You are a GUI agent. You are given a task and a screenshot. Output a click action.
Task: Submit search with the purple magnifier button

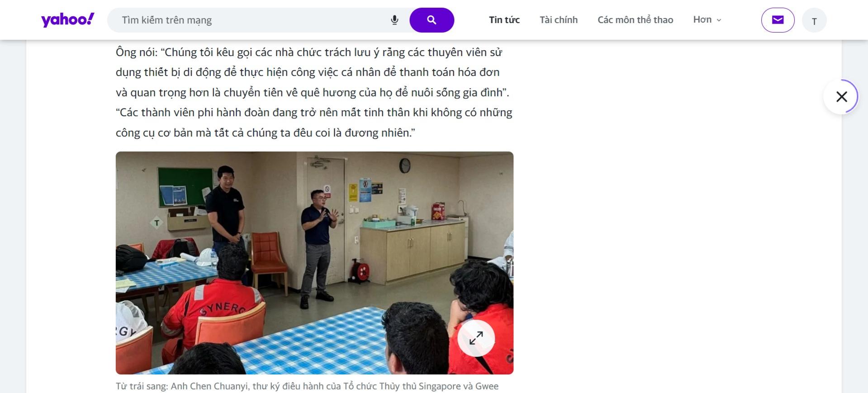pyautogui.click(x=432, y=20)
